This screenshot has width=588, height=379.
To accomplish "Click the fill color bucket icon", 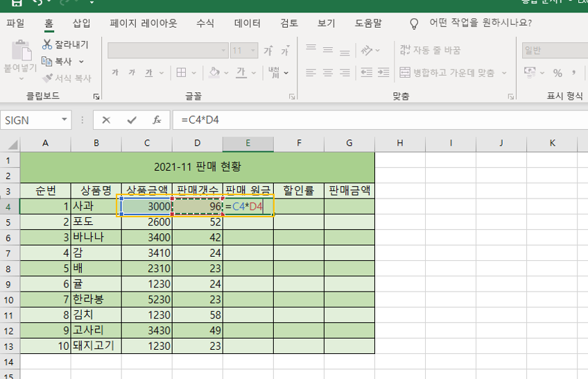I will 214,72.
